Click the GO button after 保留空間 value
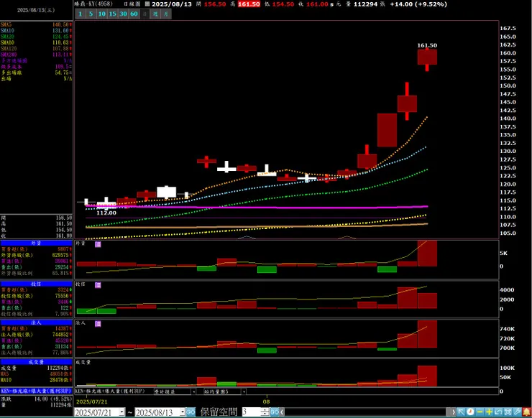Image resolution: width=532 pixels, height=418 pixels. click(x=274, y=412)
